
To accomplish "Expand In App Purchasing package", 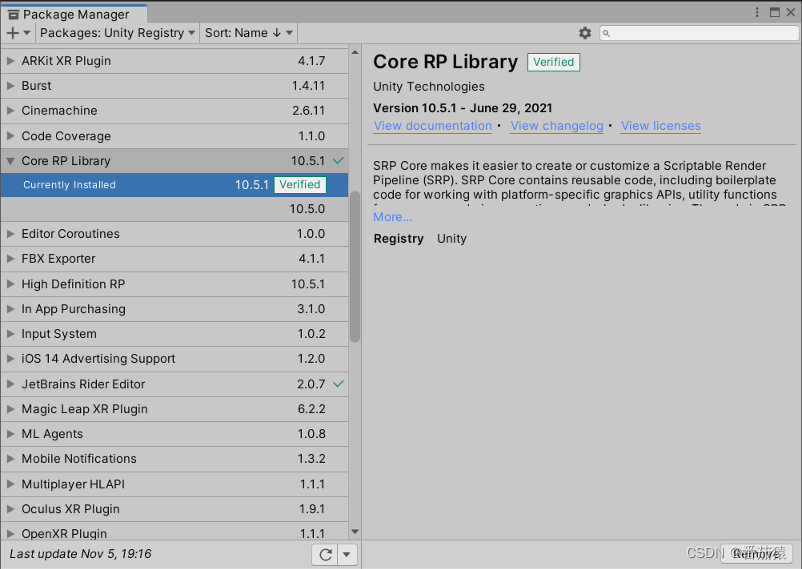I will point(11,309).
